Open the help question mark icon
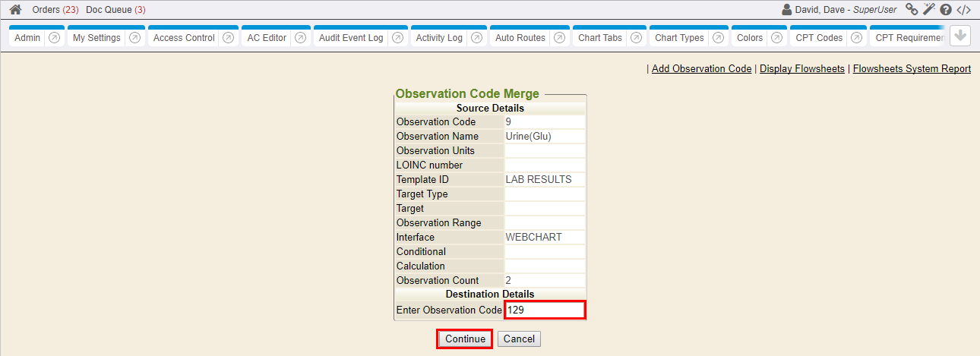The image size is (980, 356). 946,10
